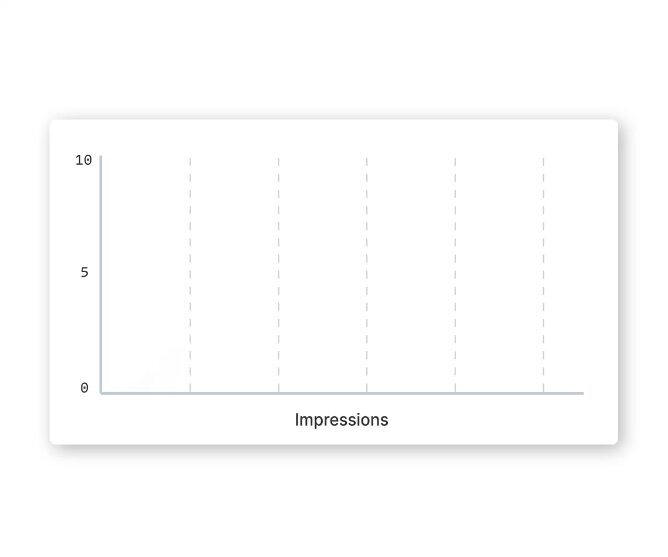Screen dimensions: 668x557
Task: Select the Impressions axis title
Action: (x=342, y=420)
